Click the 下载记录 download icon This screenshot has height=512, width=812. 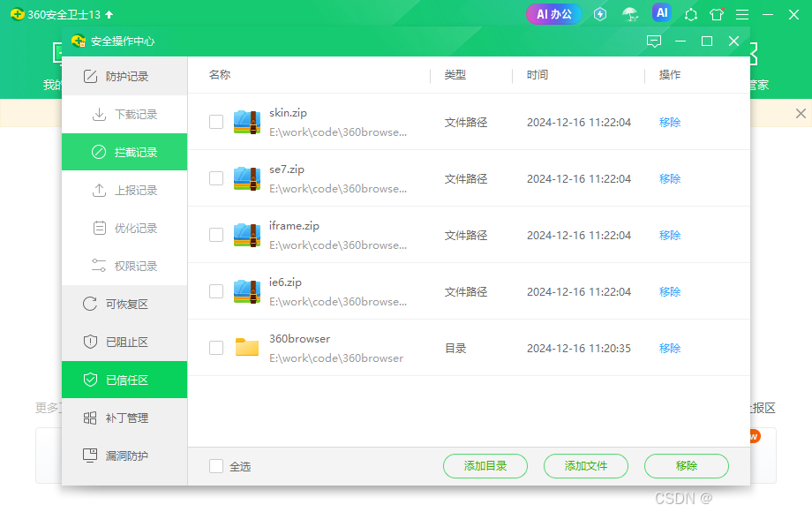coord(99,114)
